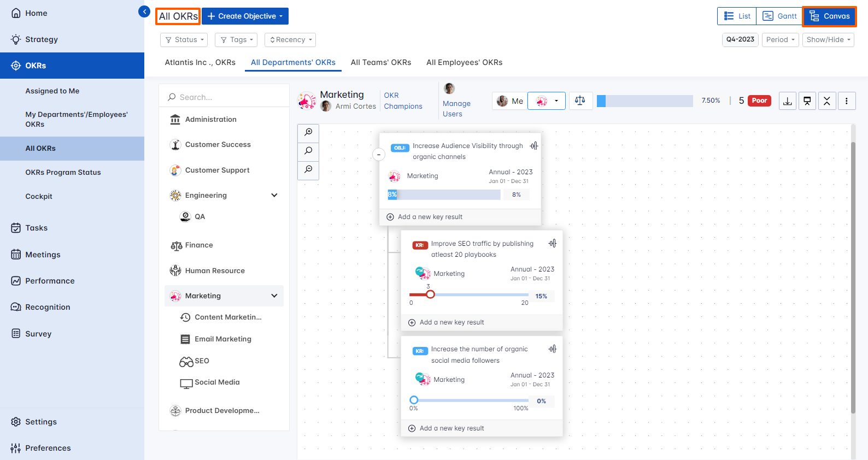Collapse the left navigation sidebar arrow
This screenshot has width=868, height=460.
tap(144, 11)
